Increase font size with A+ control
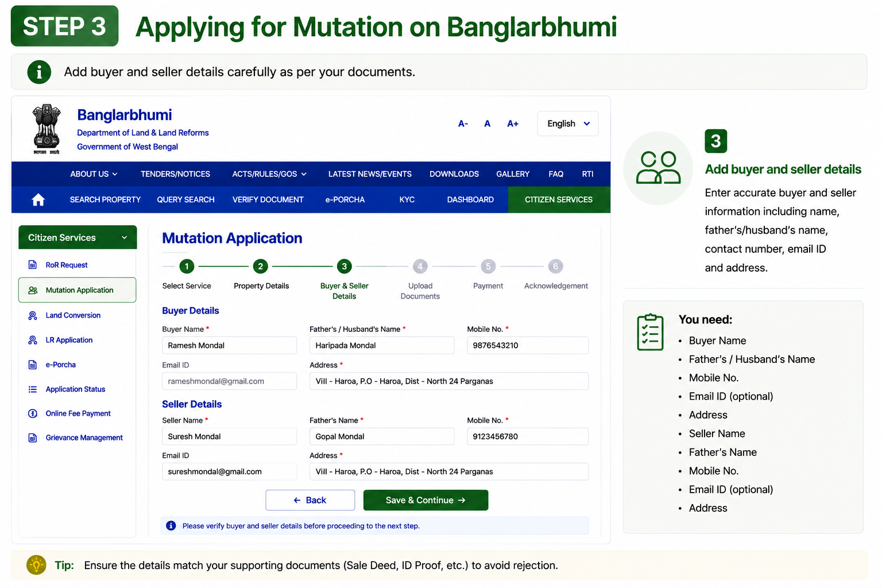 513,123
